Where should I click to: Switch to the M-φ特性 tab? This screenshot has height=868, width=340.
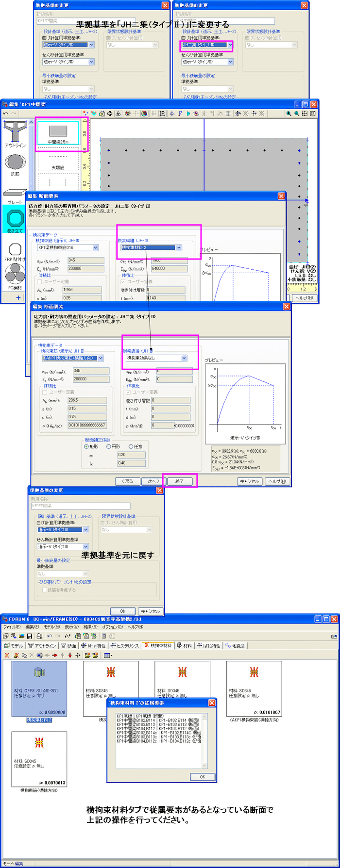(x=93, y=646)
